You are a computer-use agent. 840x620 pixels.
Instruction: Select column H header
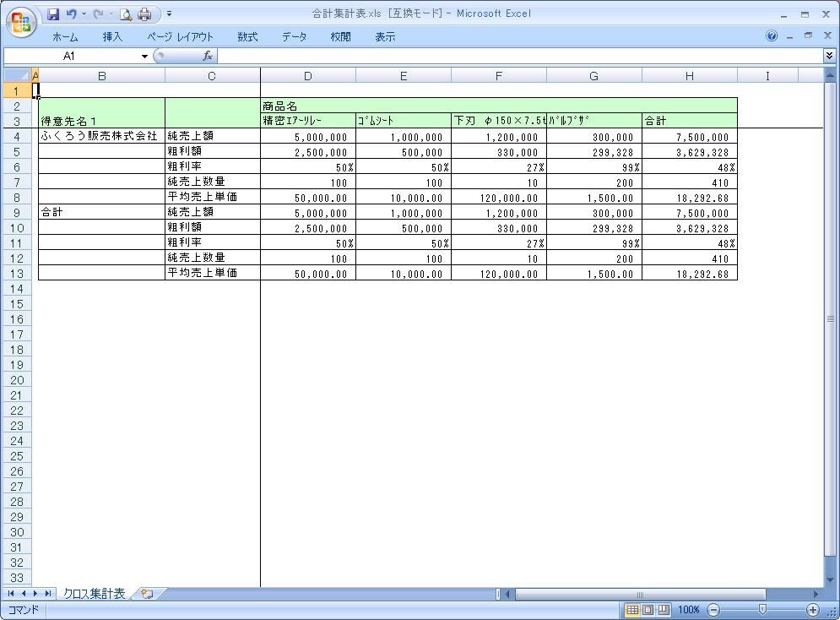(690, 76)
